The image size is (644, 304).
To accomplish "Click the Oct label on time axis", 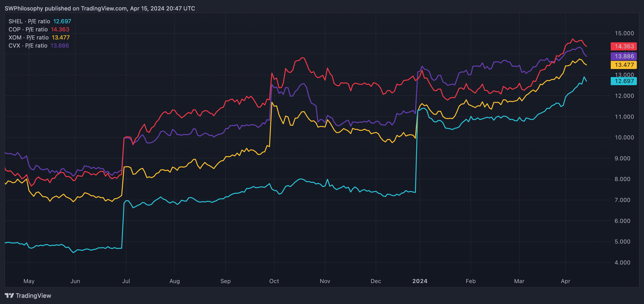I will tap(274, 281).
